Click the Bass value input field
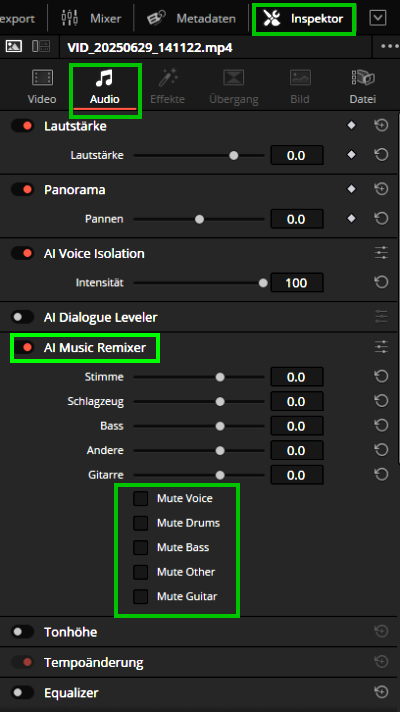This screenshot has width=400, height=712. pos(297,426)
